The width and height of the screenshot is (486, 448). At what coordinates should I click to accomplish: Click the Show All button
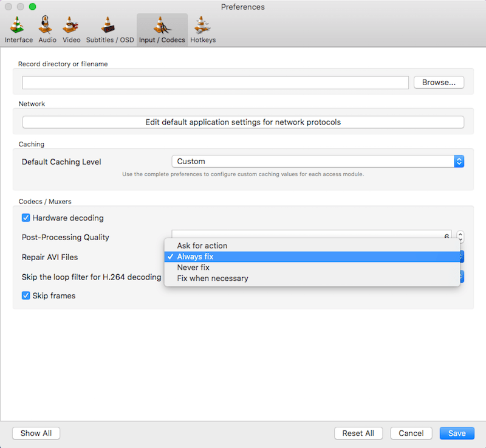(x=36, y=433)
